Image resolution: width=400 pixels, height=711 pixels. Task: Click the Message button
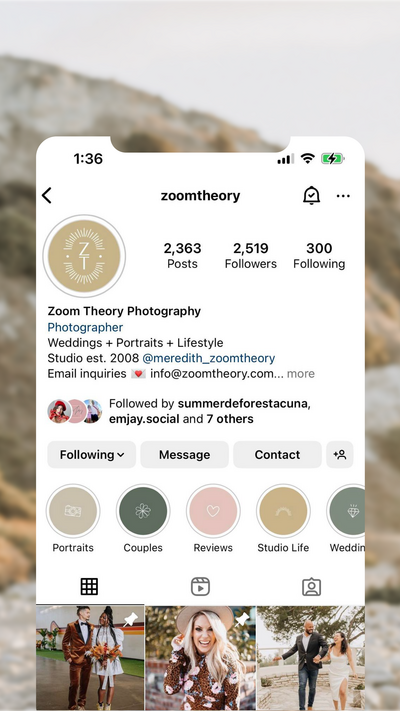tap(185, 454)
